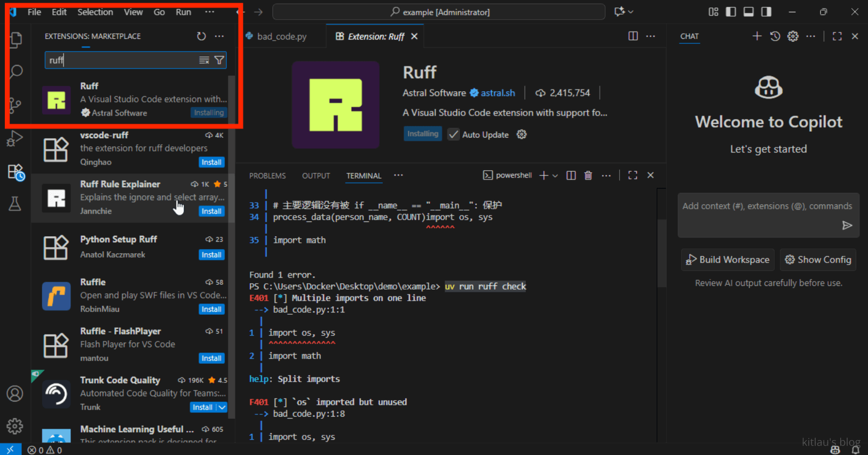Viewport: 868px width, 455px height.
Task: Install the vscode-ruff extension
Action: point(211,162)
